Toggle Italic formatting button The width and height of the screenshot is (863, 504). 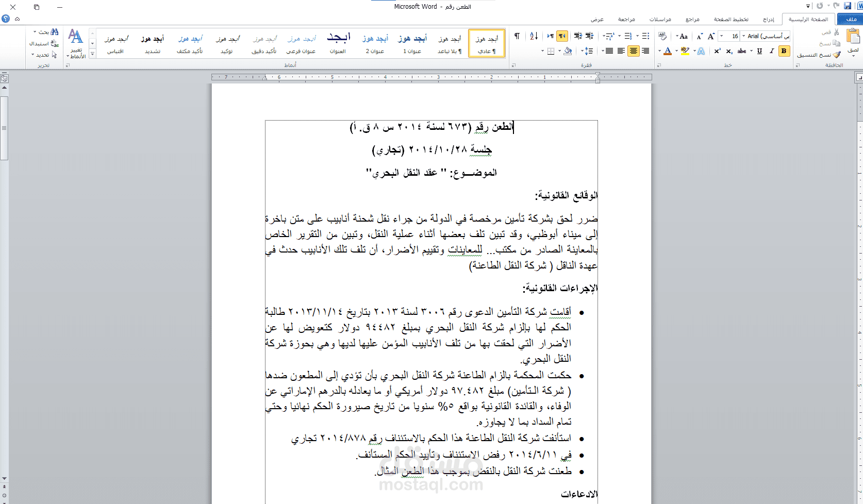[772, 51]
